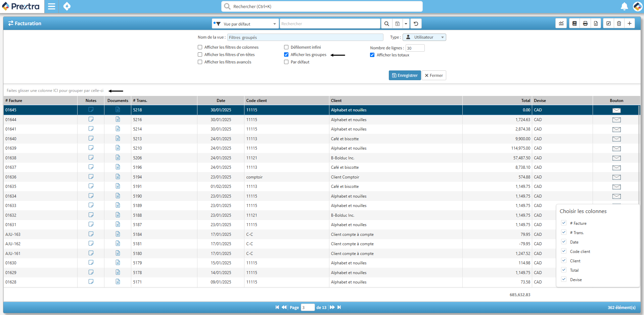
Task: Open document icon for invoice AJU-163
Action: click(118, 234)
